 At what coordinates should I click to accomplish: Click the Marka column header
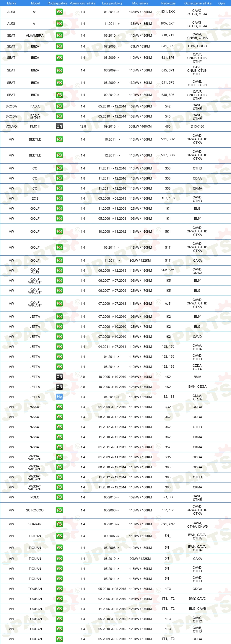pyautogui.click(x=12, y=3)
